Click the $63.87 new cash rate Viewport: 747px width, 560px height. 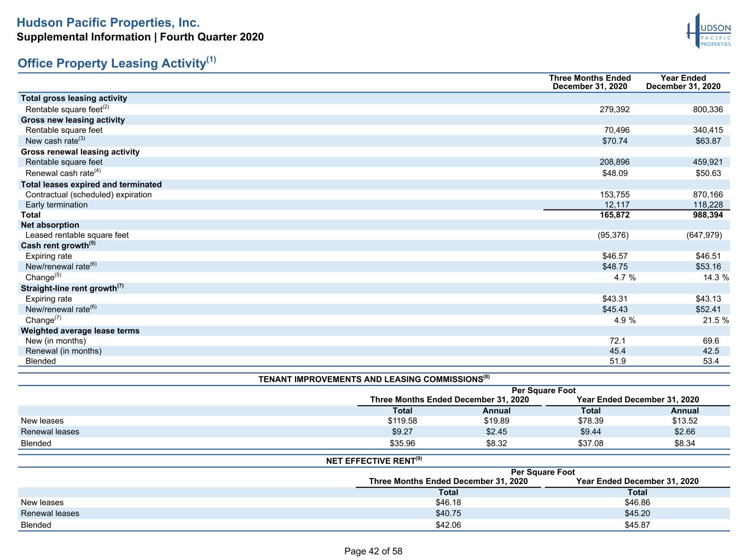coord(708,141)
